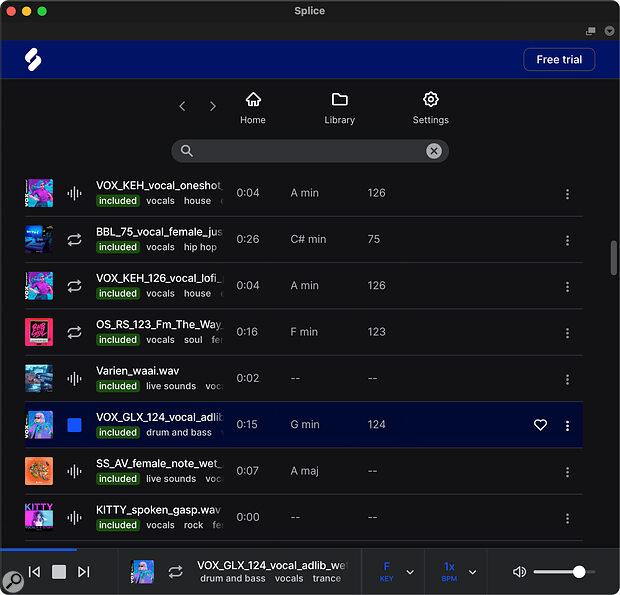The width and height of the screenshot is (620, 595).
Task: Skip to previous sample in player
Action: click(34, 572)
